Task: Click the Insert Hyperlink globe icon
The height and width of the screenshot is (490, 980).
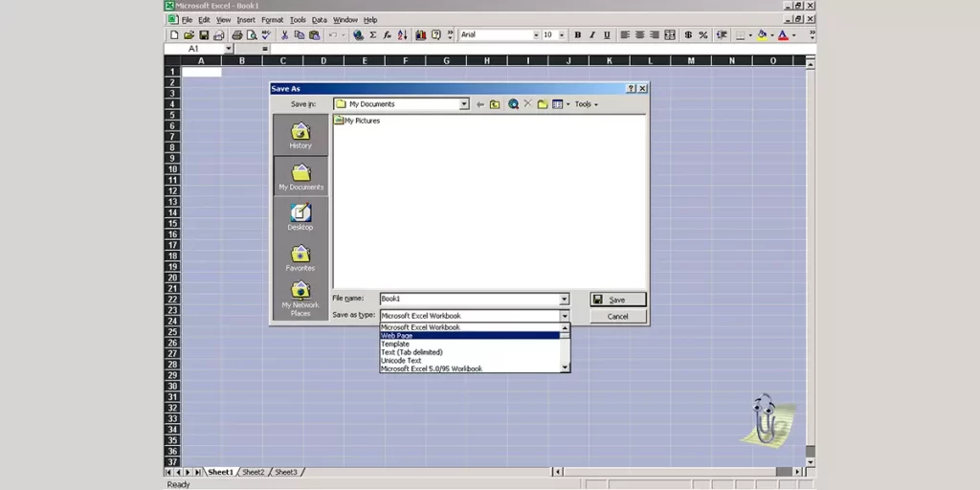Action: click(358, 35)
